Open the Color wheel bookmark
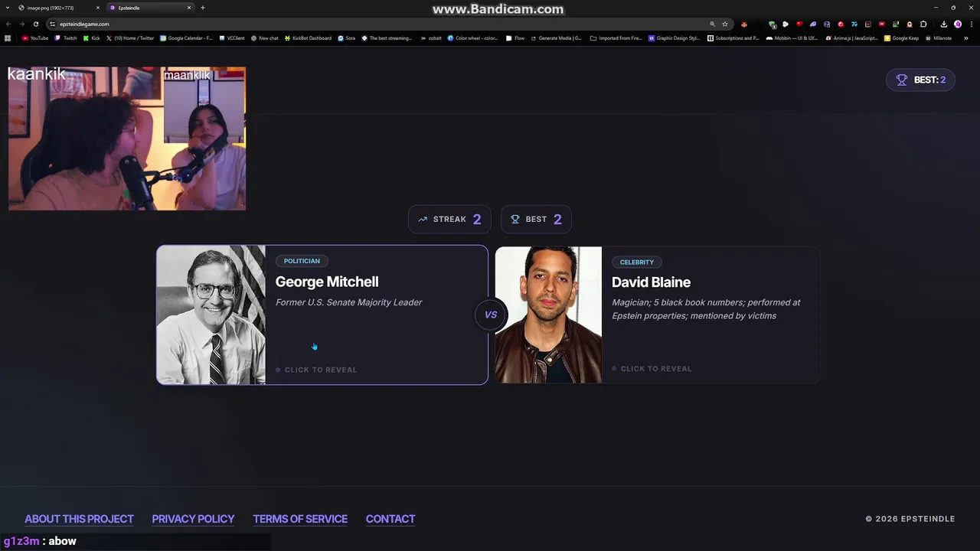 (x=473, y=37)
